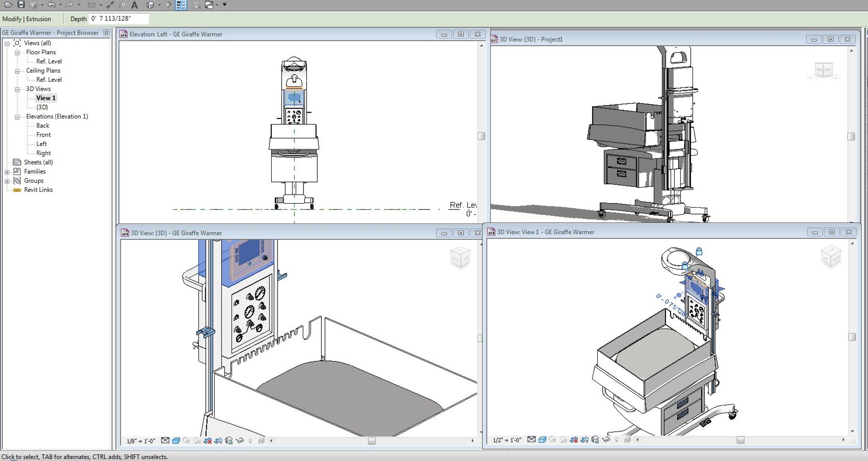Click Visual Style cube icon in View 1 window
The height and width of the screenshot is (461, 868).
pyautogui.click(x=542, y=440)
